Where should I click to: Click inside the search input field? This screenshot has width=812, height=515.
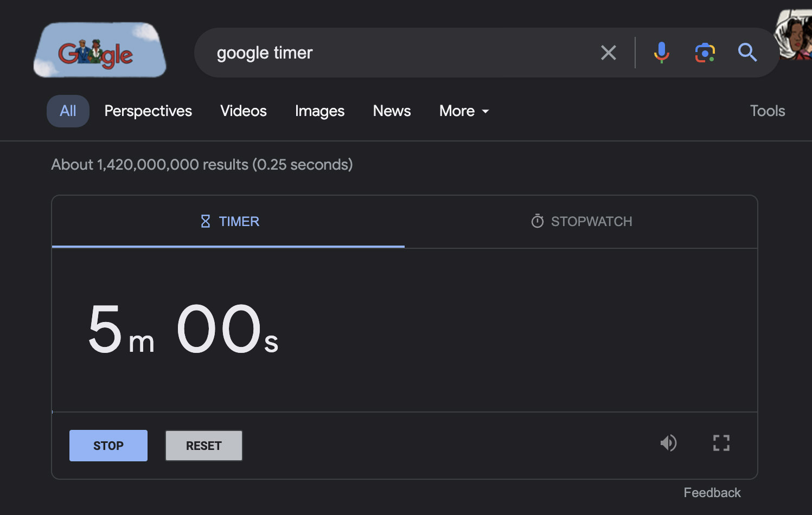coord(380,53)
